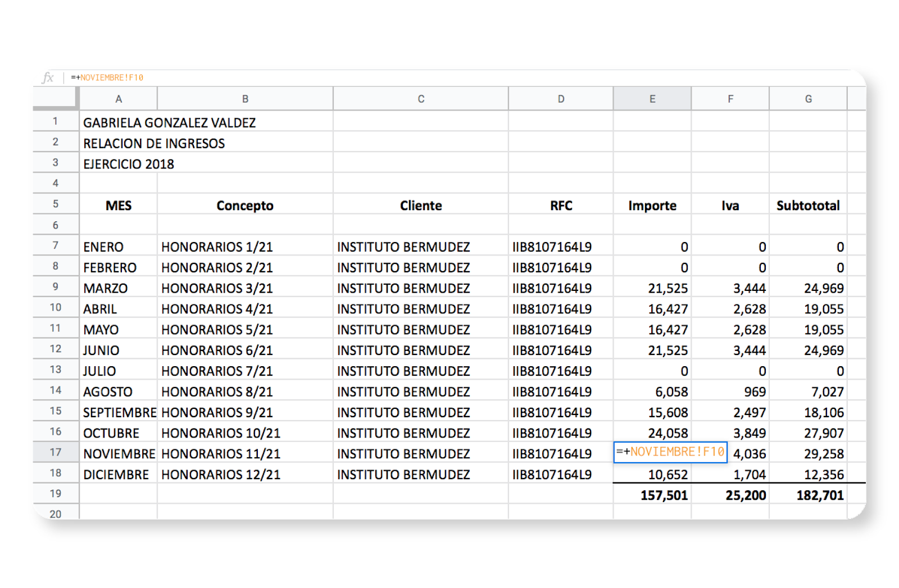The image size is (899, 588).
Task: Select column B header
Action: pos(245,99)
